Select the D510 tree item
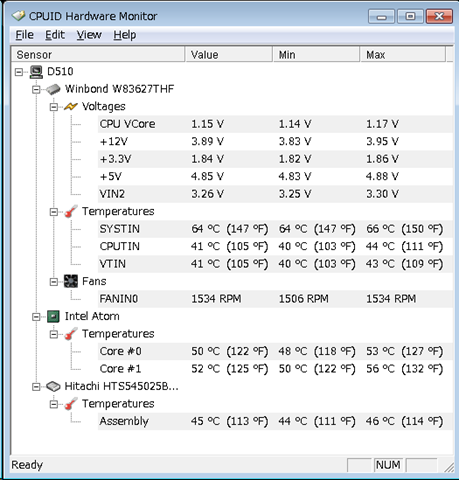Image resolution: width=459 pixels, height=480 pixels. point(60,71)
